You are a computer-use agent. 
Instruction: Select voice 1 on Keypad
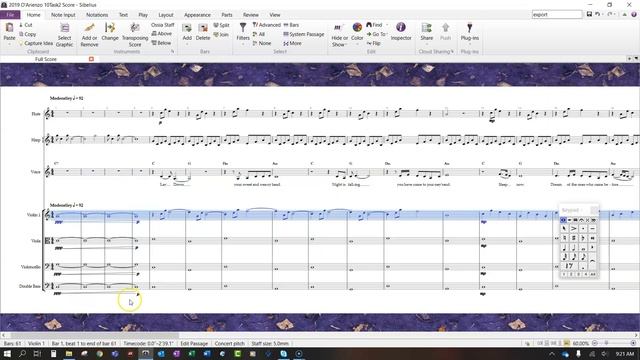coord(564,274)
